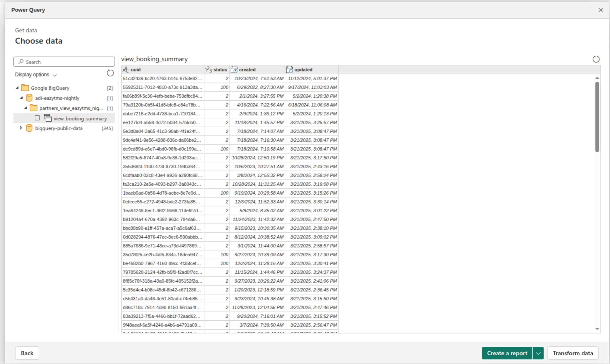This screenshot has width=610, height=364.
Task: Click created cell 10/6/2023, 10:27:51 AM
Action: [257, 166]
